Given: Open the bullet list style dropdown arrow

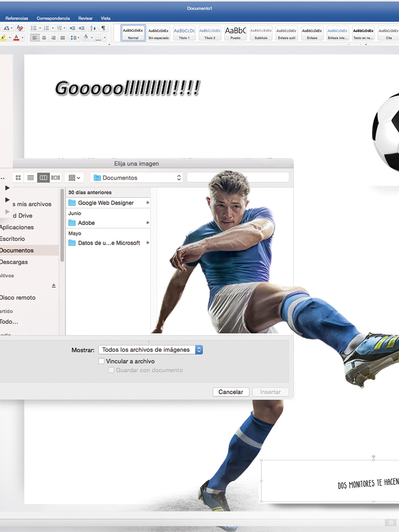Looking at the screenshot, I should pos(40,28).
